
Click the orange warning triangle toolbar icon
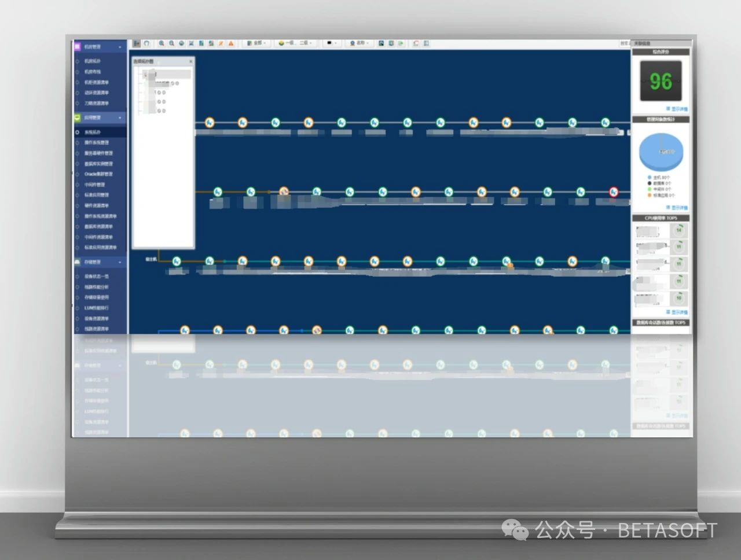[231, 43]
